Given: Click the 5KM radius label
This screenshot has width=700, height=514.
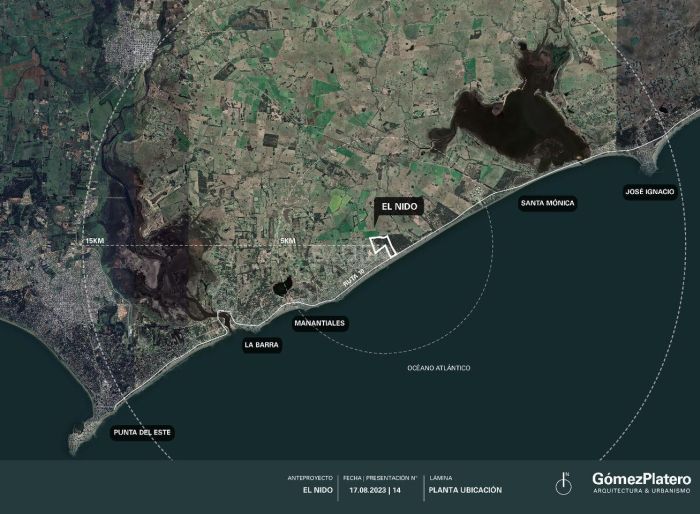Looking at the screenshot, I should [288, 241].
